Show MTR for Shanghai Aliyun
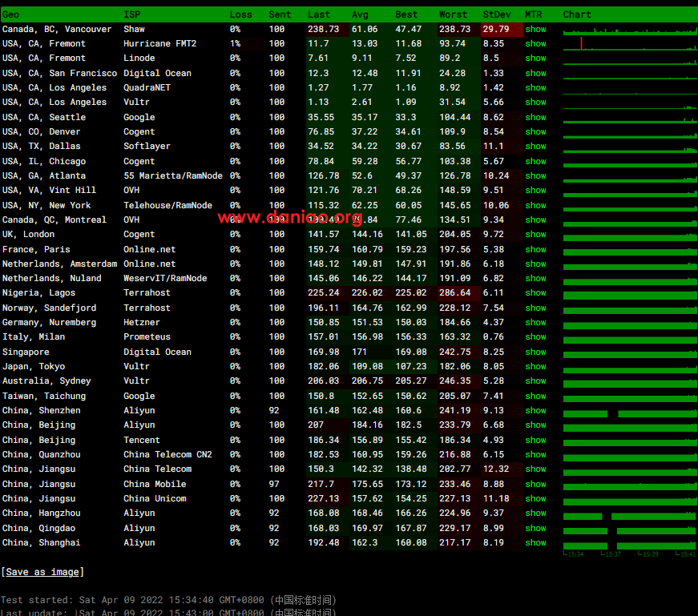Viewport: 698px width, 616px height. [x=535, y=543]
